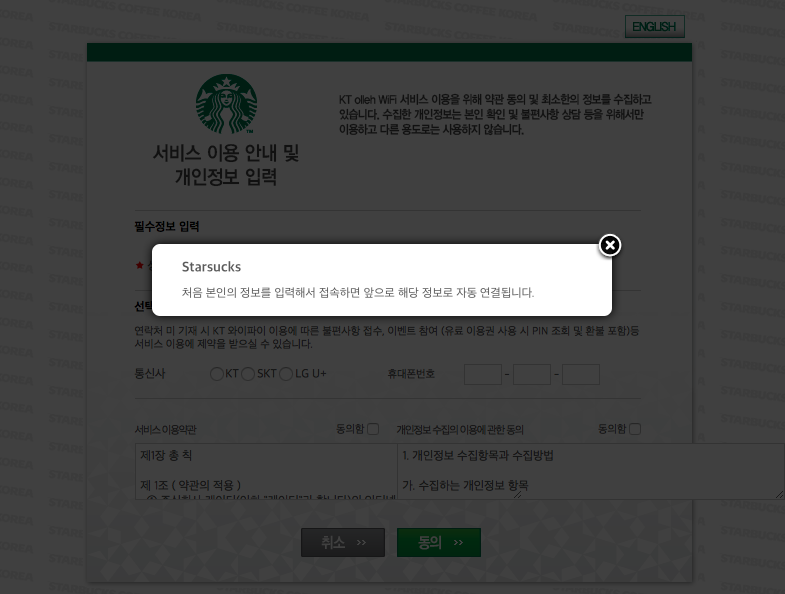Click the 개인정보 수집의 이용에 관한 동의 label
The width and height of the screenshot is (785, 594).
coord(460,430)
